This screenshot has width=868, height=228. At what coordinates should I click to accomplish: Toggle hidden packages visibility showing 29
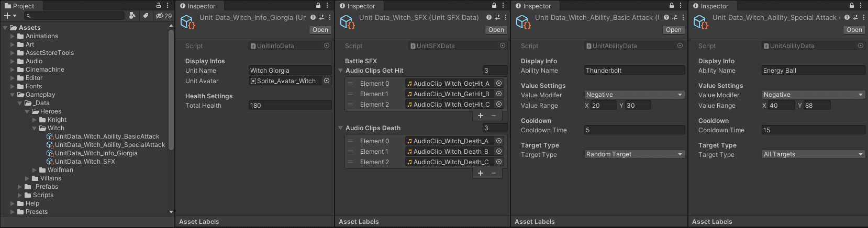163,16
